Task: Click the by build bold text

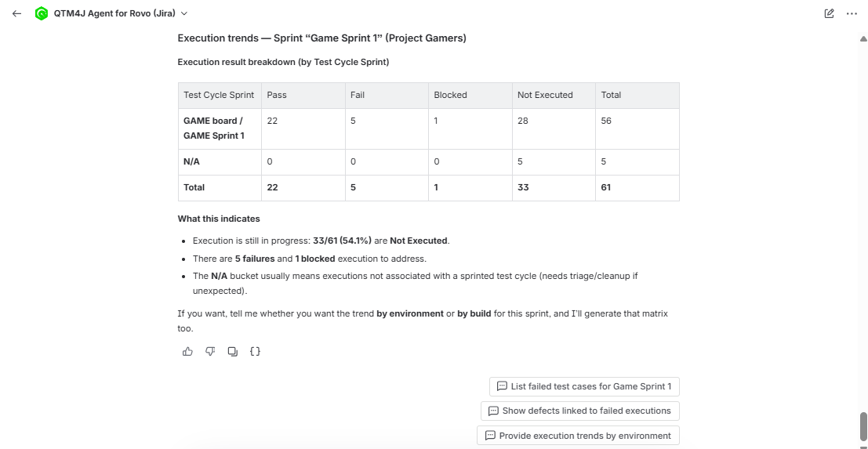Action: pyautogui.click(x=474, y=313)
